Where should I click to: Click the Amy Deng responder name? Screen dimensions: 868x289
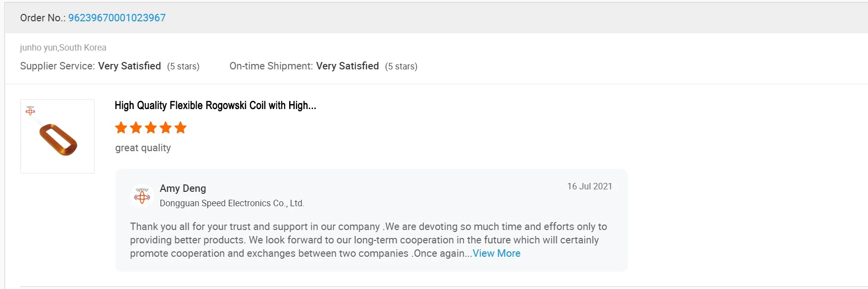[x=183, y=188]
